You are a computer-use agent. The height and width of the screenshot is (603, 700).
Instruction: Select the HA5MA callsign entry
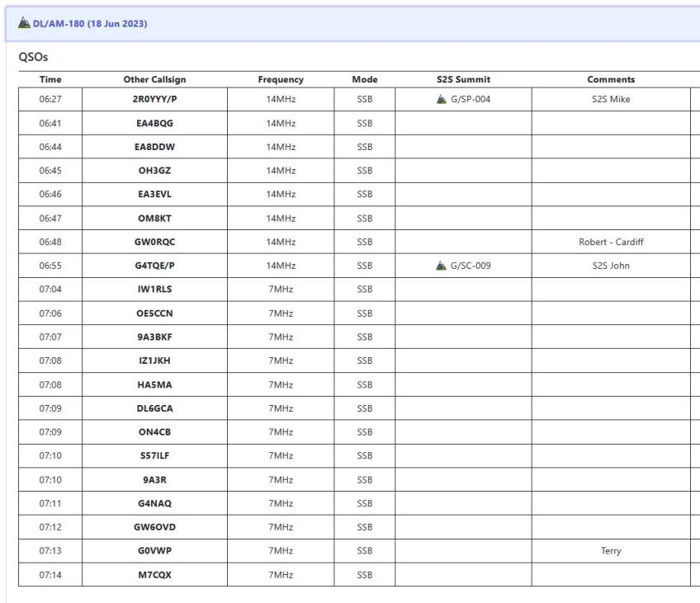[154, 385]
